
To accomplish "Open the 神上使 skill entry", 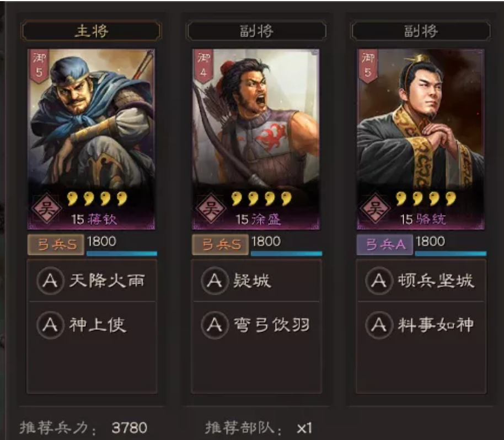I will coord(93,325).
